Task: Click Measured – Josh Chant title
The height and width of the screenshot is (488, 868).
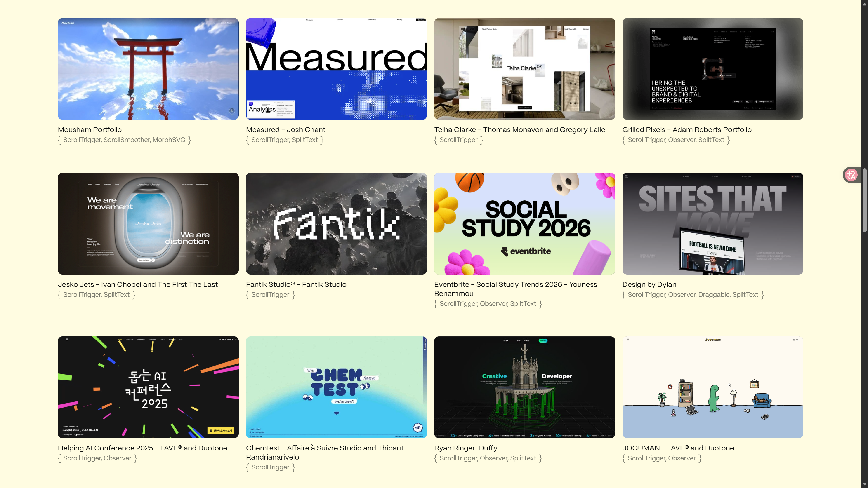Action: [x=285, y=130]
